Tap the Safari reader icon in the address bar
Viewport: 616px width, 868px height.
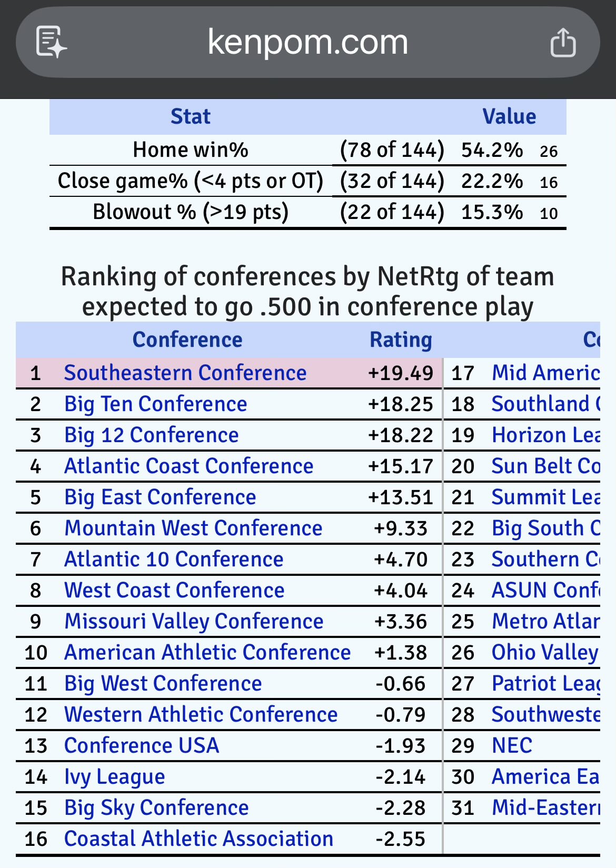(x=51, y=42)
